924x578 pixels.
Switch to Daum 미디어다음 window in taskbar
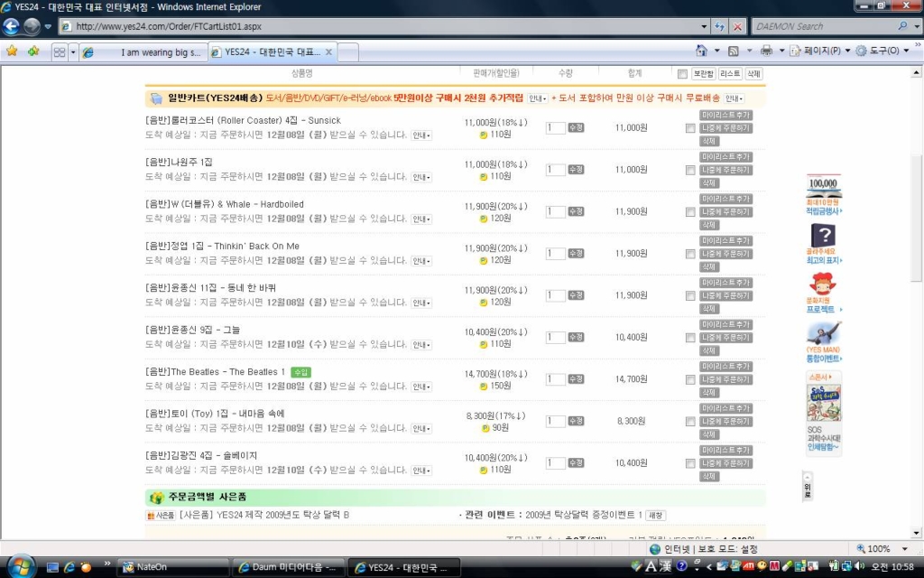pyautogui.click(x=288, y=567)
